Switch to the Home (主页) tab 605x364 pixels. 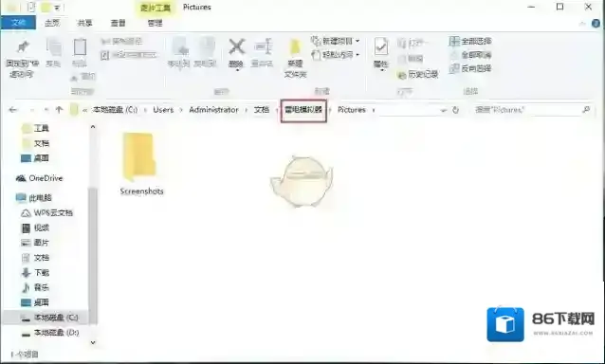52,23
